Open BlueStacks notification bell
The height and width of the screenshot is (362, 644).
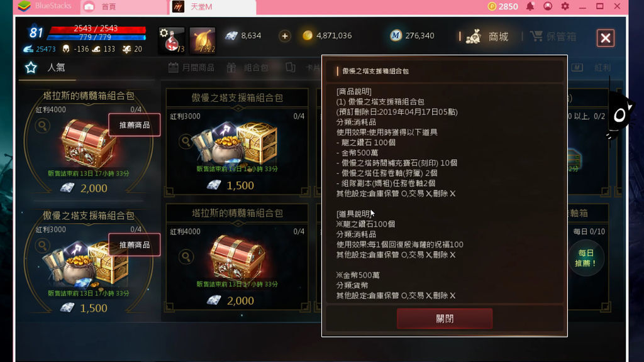530,6
